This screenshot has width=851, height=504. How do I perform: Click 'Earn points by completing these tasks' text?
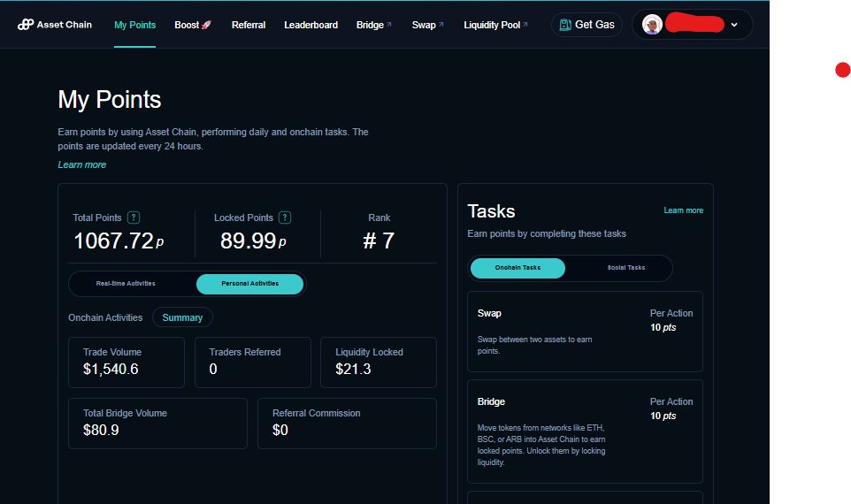click(x=547, y=233)
